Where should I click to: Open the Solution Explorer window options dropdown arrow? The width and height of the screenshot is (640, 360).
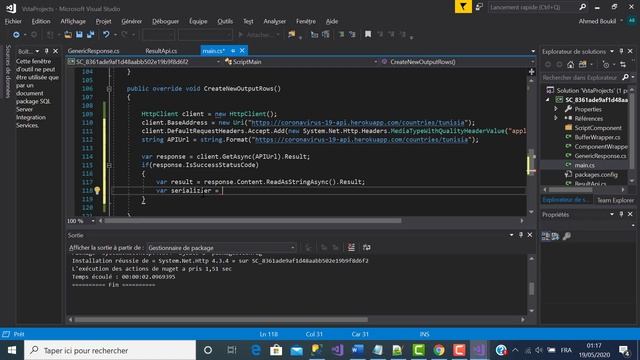(612, 51)
